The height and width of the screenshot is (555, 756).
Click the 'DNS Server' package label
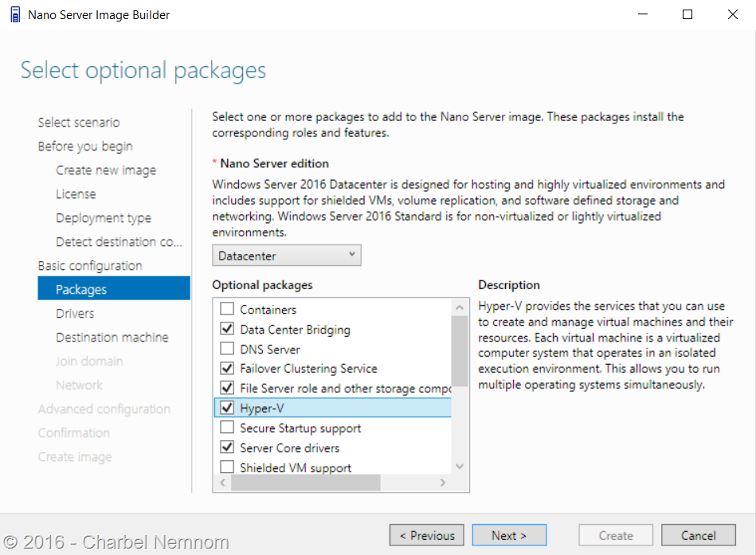[269, 350]
